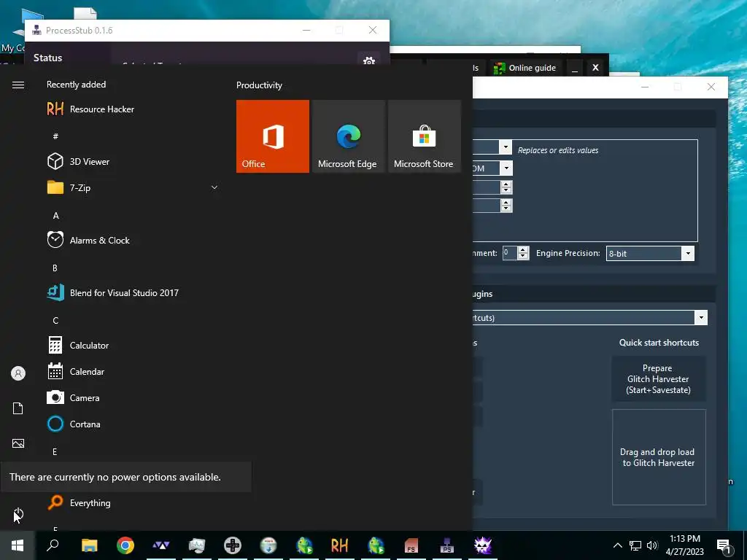747x560 pixels.
Task: Open the Office tile
Action: 273,136
